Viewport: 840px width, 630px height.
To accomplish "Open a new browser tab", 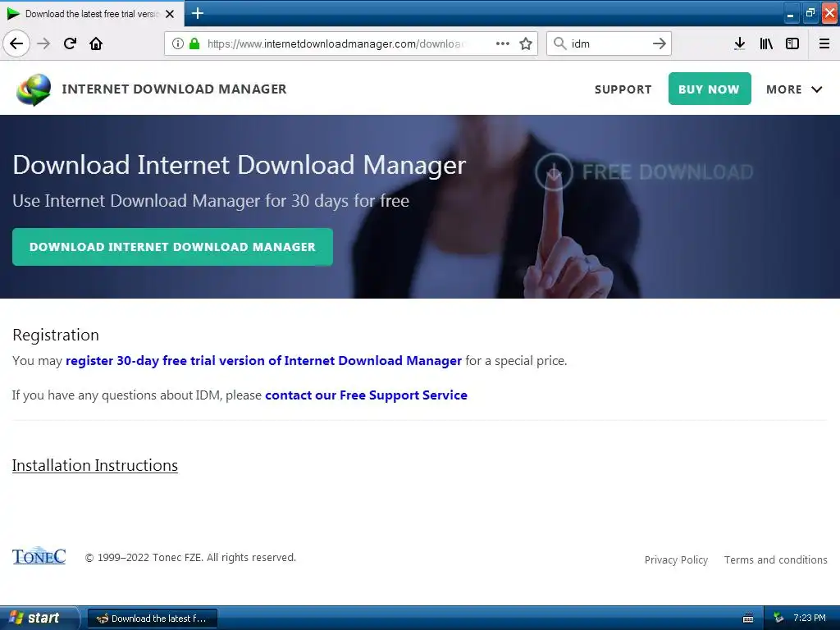I will (198, 13).
